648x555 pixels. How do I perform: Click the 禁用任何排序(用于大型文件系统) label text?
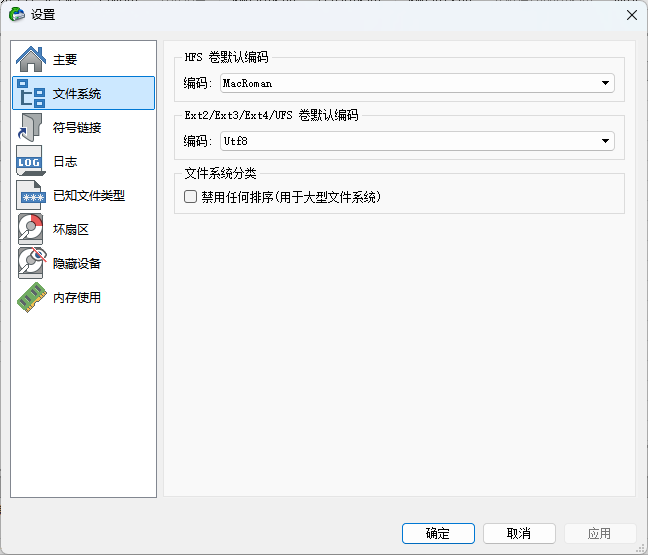(x=291, y=197)
